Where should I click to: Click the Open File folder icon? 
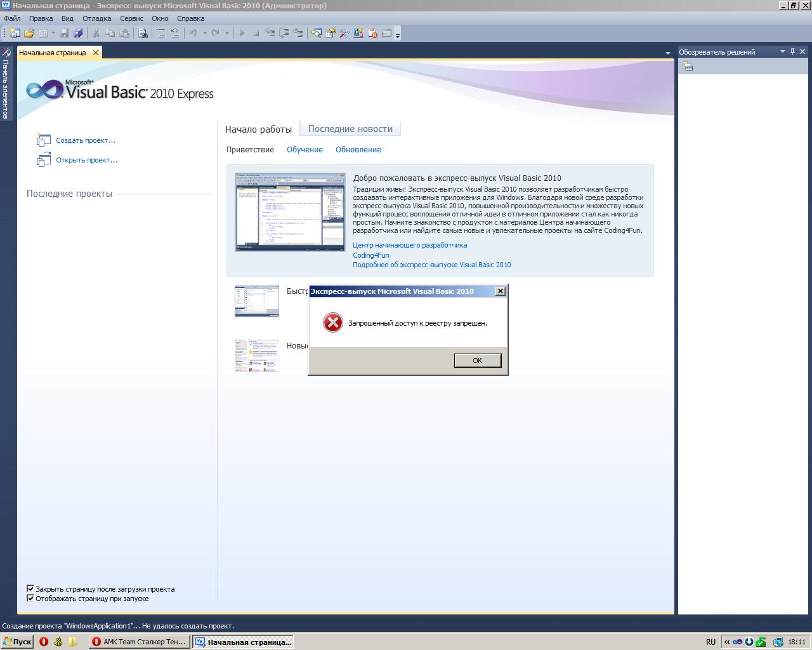tap(29, 33)
